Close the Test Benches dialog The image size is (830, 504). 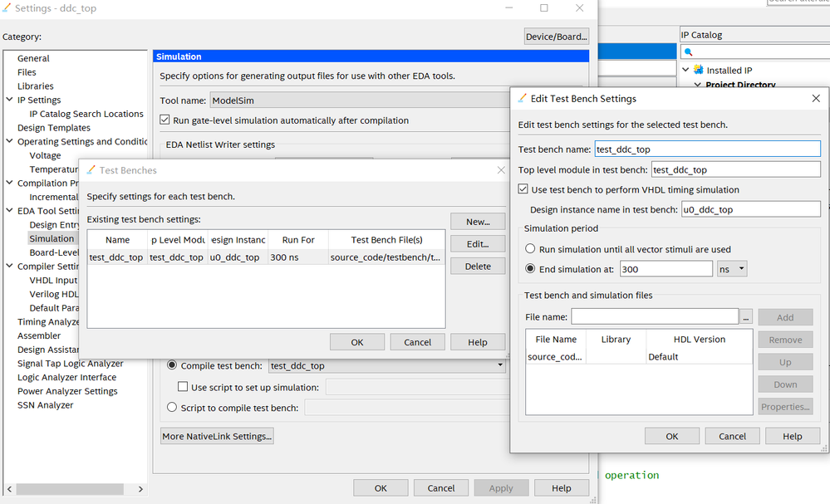(501, 169)
